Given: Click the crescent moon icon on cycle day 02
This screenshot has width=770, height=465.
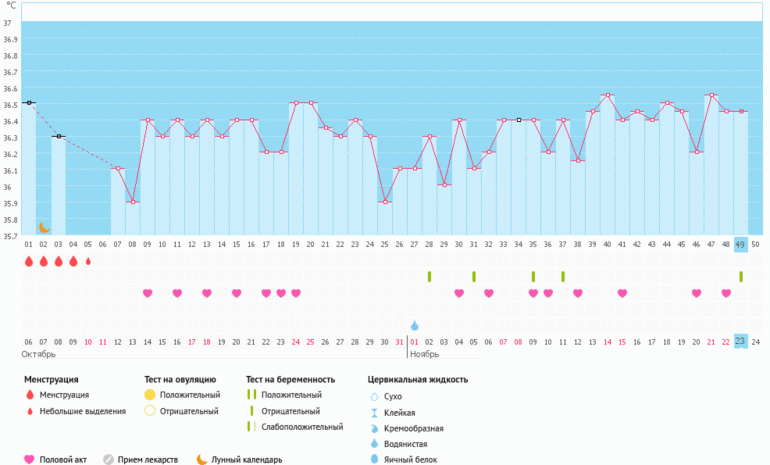Looking at the screenshot, I should coord(44,228).
